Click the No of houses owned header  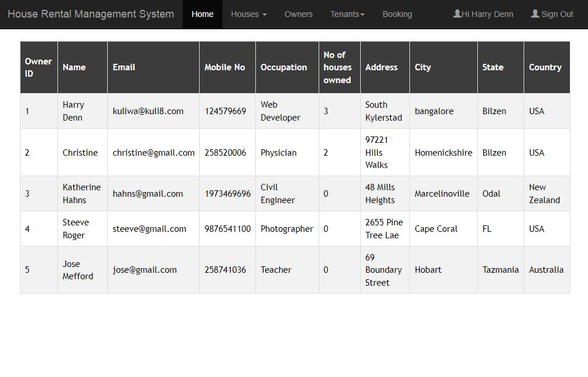coord(337,67)
